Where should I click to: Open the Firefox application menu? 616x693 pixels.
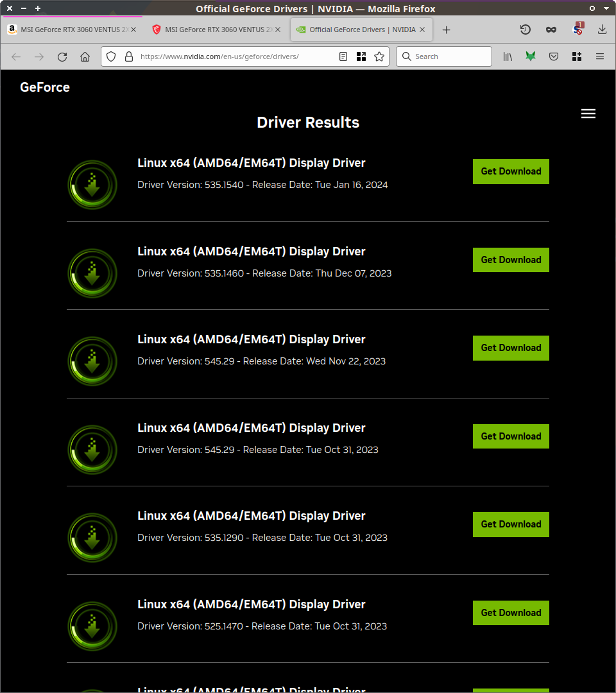click(x=600, y=56)
